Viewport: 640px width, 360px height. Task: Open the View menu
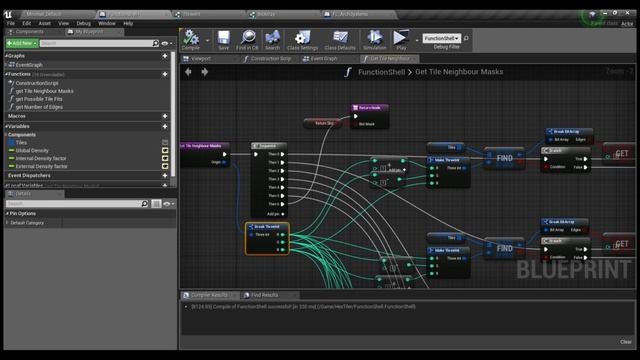pos(63,24)
